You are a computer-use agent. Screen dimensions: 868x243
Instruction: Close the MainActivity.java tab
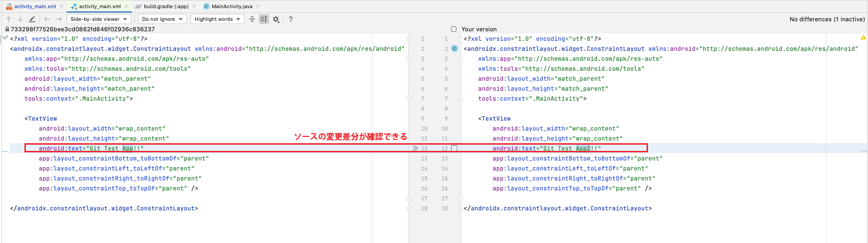[x=258, y=6]
